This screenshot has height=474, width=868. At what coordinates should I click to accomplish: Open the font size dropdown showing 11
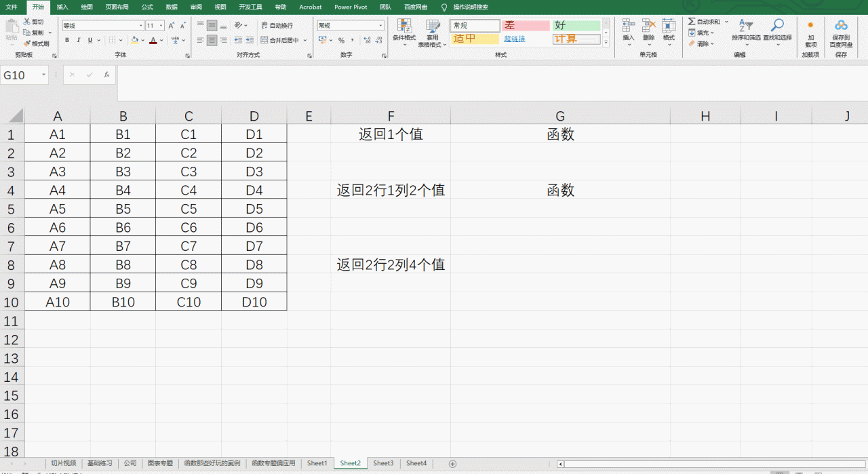coord(161,26)
